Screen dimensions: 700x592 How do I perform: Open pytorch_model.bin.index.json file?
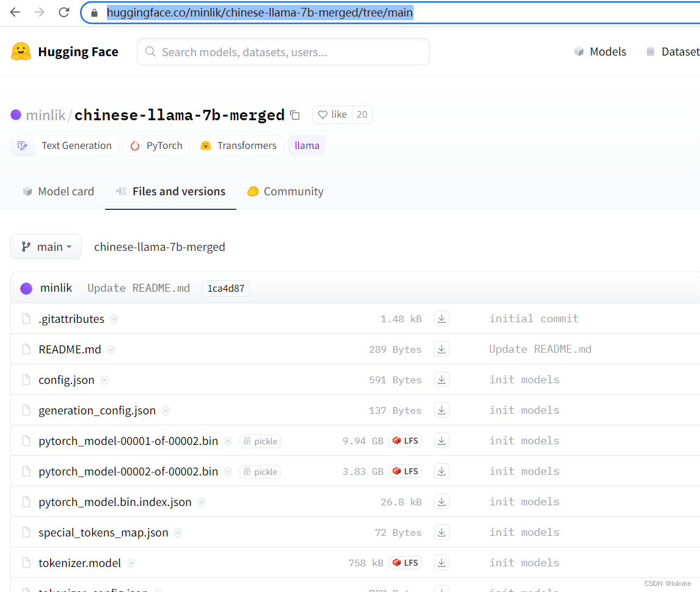[x=115, y=502]
